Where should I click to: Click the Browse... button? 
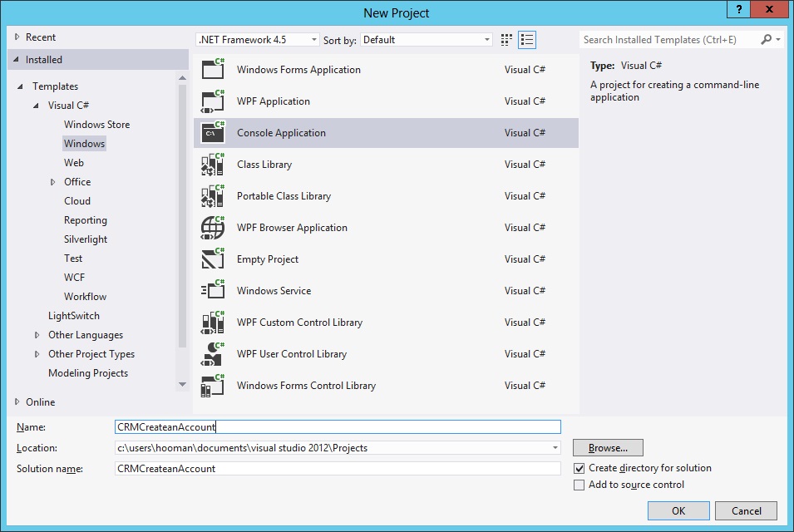pos(608,448)
